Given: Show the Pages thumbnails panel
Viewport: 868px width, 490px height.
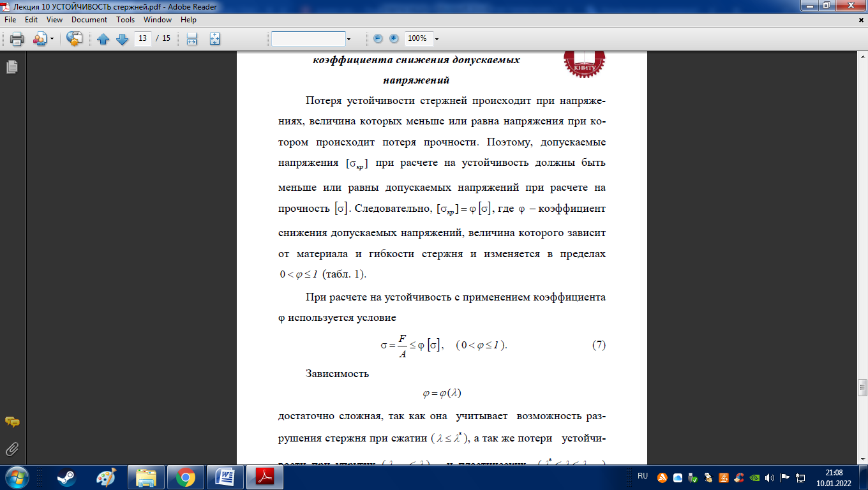Looking at the screenshot, I should pyautogui.click(x=12, y=67).
